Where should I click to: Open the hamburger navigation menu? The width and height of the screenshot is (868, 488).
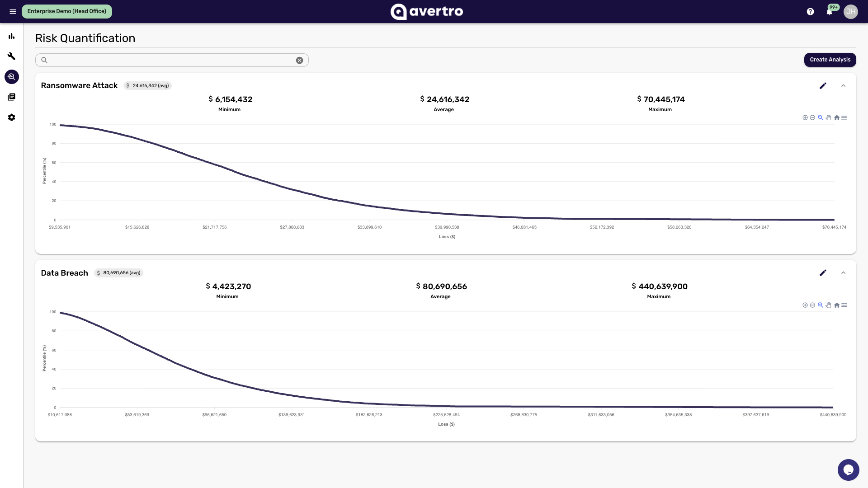click(13, 11)
